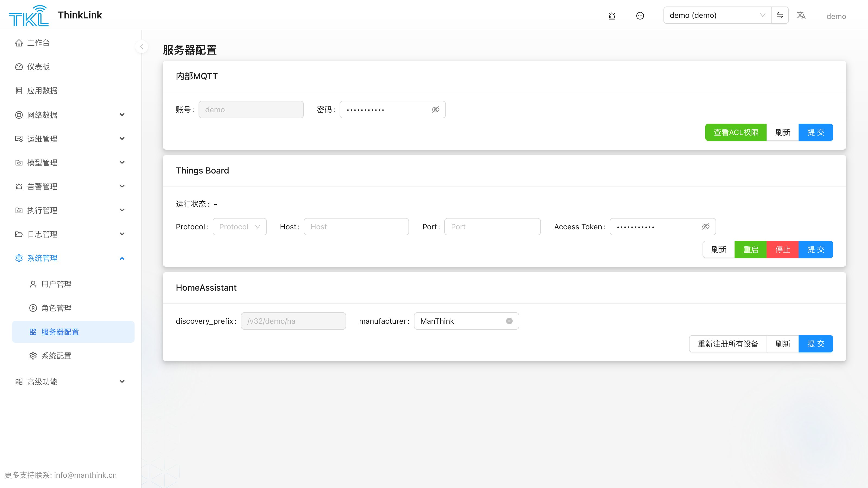Click the 重新注册所有设备 button
Image resolution: width=868 pixels, height=488 pixels.
pyautogui.click(x=728, y=344)
